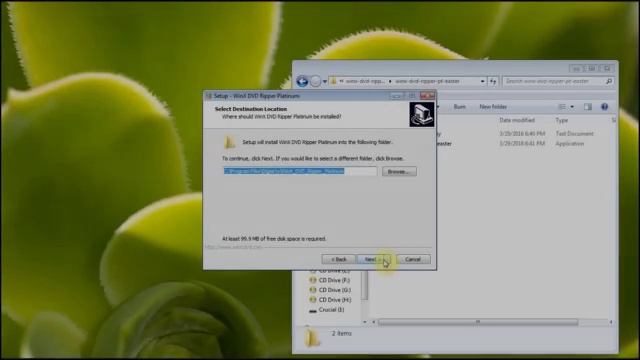Go back in the Explorer window

tap(302, 81)
